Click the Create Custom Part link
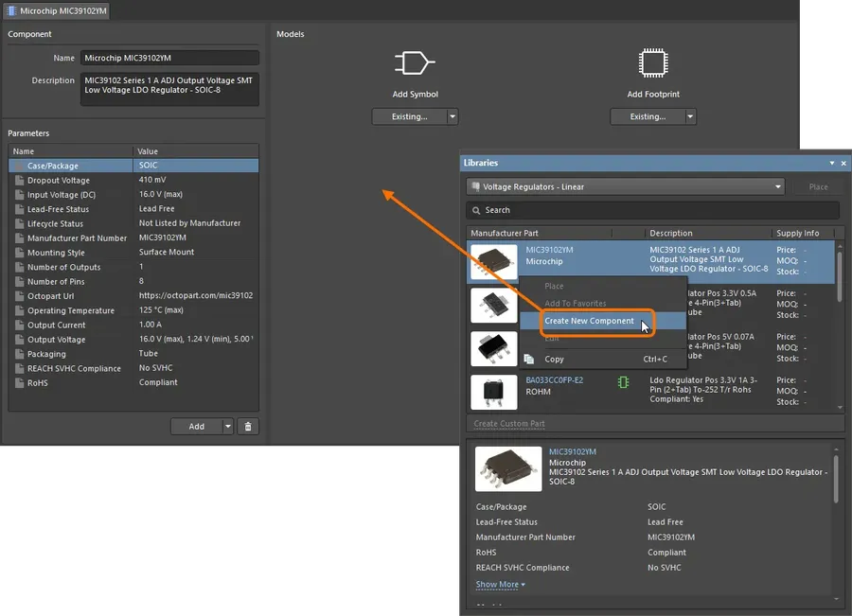Screen dimensions: 852x616 [x=509, y=424]
